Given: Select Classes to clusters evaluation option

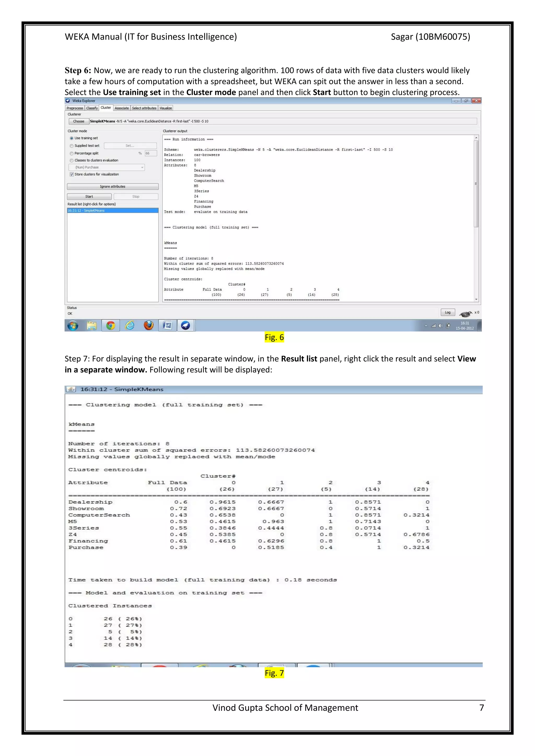Looking at the screenshot, I should (72, 160).
